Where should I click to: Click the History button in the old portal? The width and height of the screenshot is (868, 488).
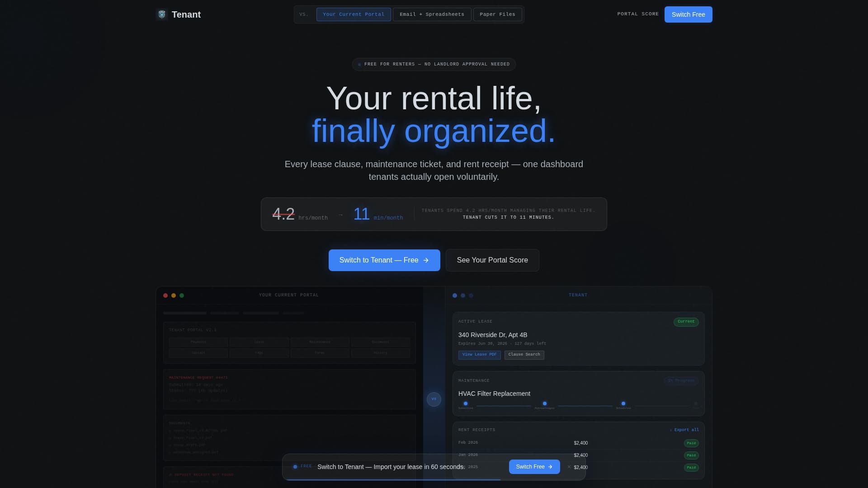click(381, 353)
